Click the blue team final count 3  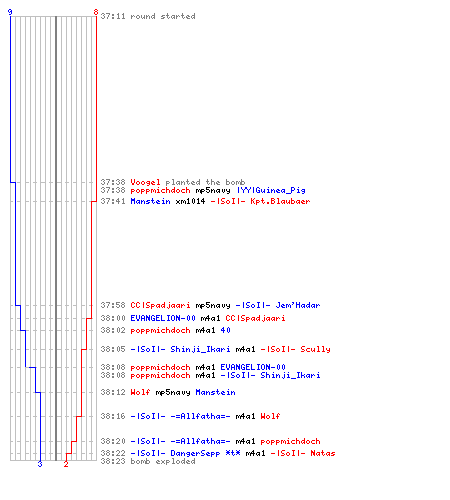tap(40, 464)
